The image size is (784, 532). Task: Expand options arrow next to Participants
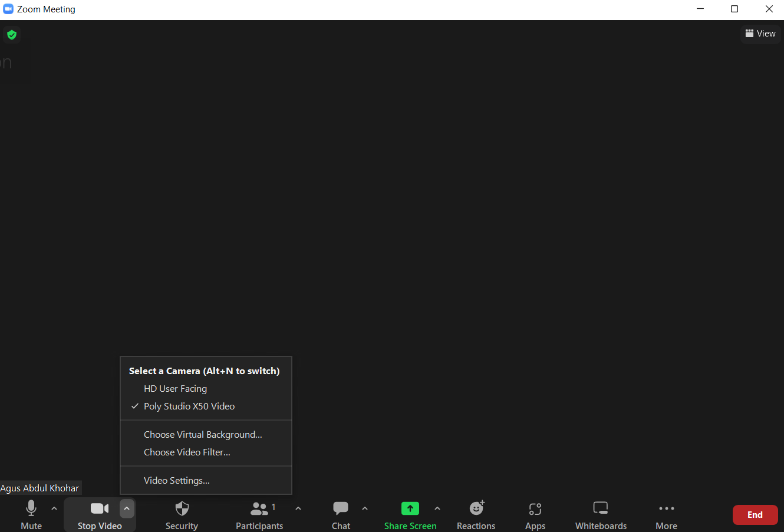pyautogui.click(x=298, y=508)
